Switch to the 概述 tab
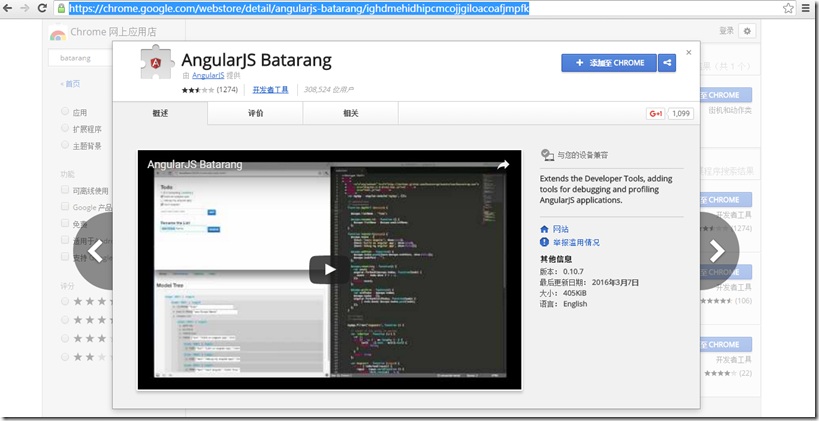 click(x=160, y=113)
